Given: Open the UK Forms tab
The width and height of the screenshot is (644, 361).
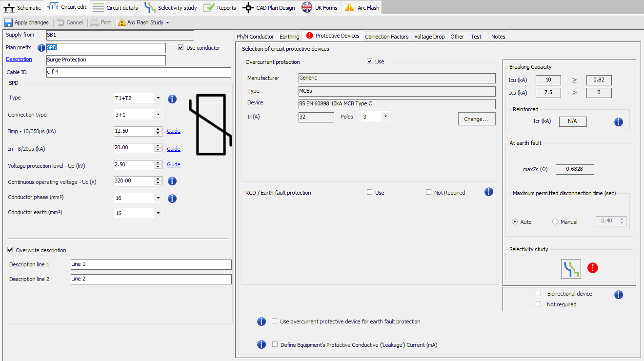Looking at the screenshot, I should point(320,7).
